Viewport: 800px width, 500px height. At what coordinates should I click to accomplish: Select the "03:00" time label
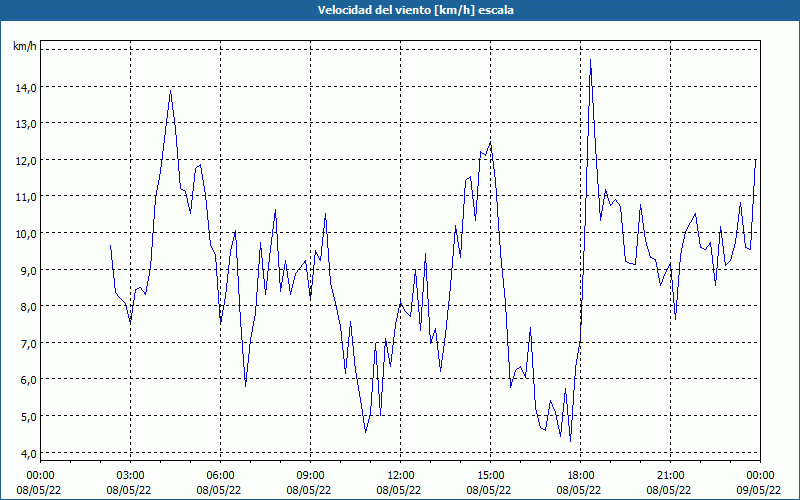[x=130, y=476]
